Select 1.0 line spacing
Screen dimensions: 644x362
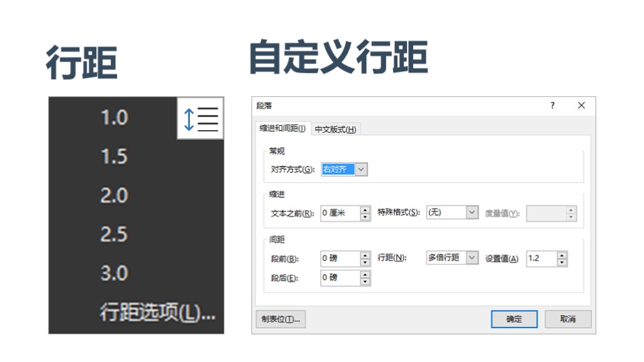114,118
